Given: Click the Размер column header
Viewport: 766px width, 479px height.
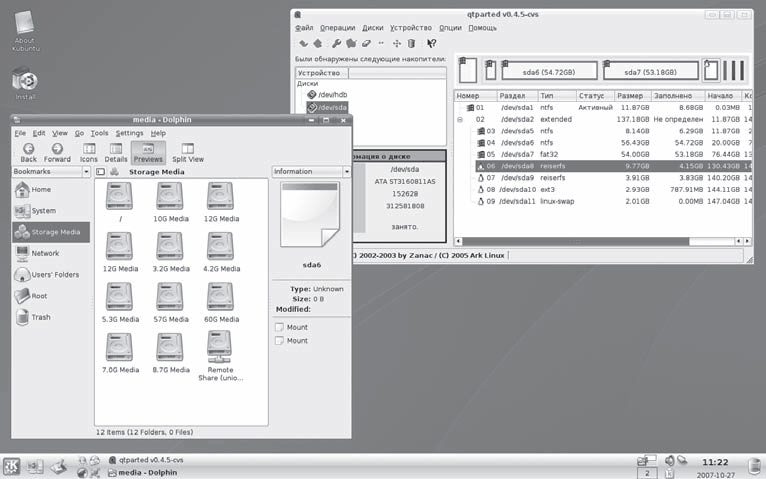Looking at the screenshot, I should [x=632, y=96].
